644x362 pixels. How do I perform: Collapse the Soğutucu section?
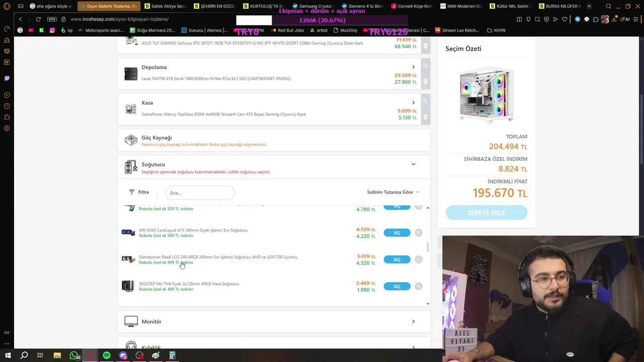coord(414,164)
